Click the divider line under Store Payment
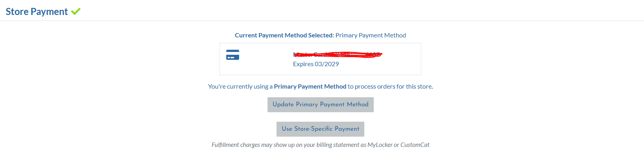This screenshot has height=152, width=644. (322, 20)
